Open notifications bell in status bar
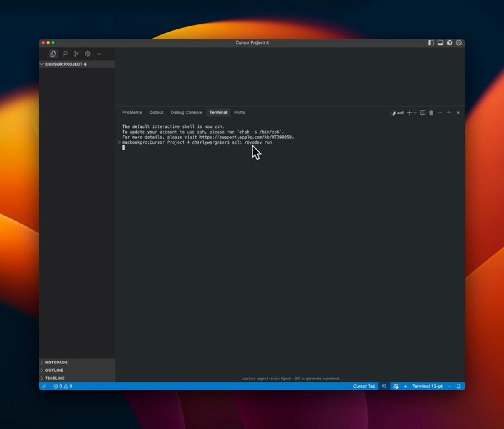The image size is (504, 429). pyautogui.click(x=459, y=386)
